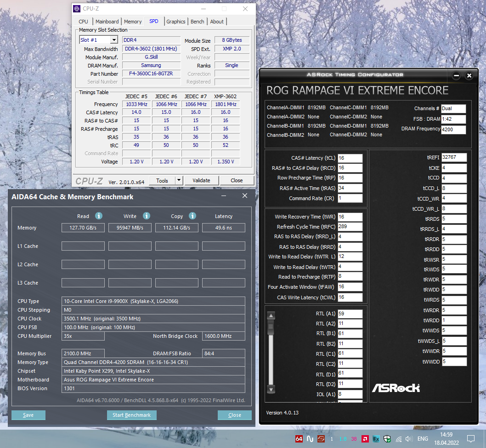
Task: Click the info icon next to Read
Action: pyautogui.click(x=99, y=216)
